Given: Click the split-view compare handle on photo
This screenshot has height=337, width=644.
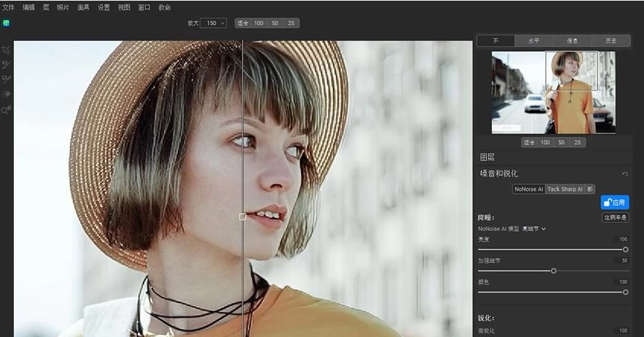Looking at the screenshot, I should tap(243, 217).
